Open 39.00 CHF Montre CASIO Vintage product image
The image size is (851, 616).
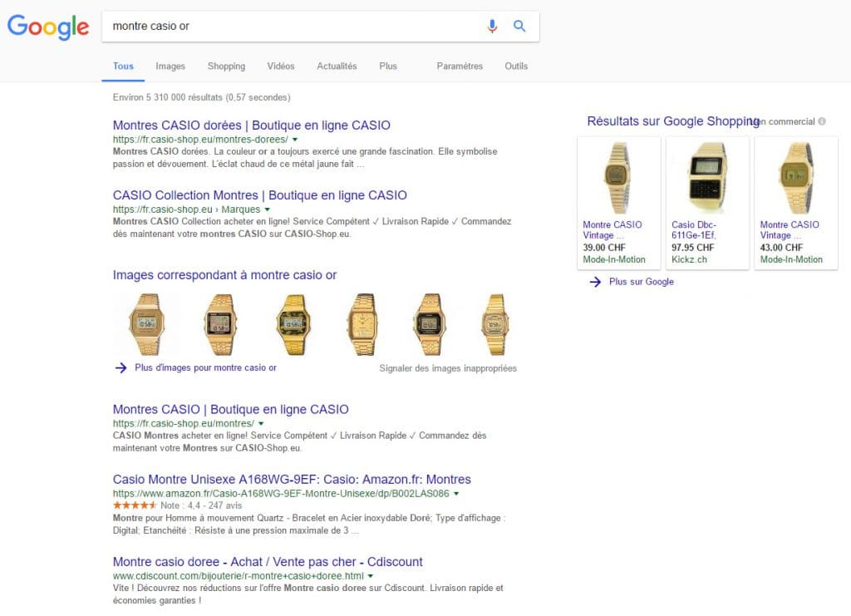click(618, 177)
